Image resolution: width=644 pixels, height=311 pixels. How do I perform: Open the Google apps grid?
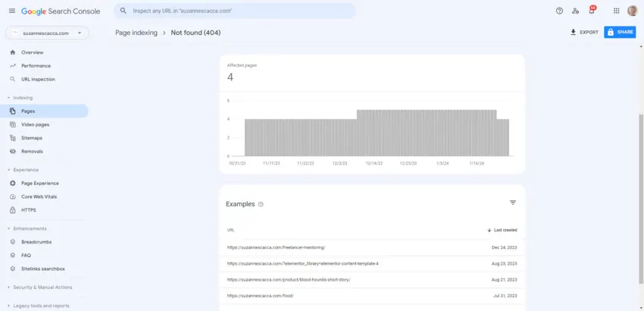pyautogui.click(x=617, y=11)
